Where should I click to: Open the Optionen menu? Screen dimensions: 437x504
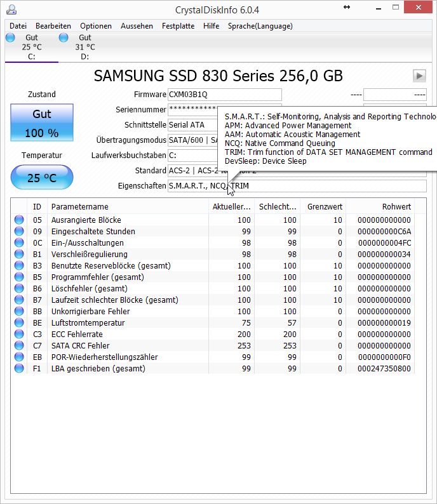[x=96, y=26]
